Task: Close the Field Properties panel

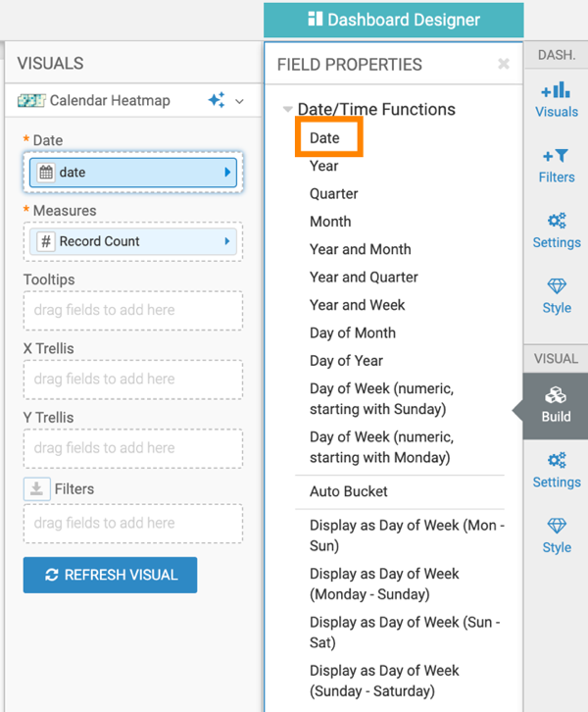Action: click(x=504, y=65)
